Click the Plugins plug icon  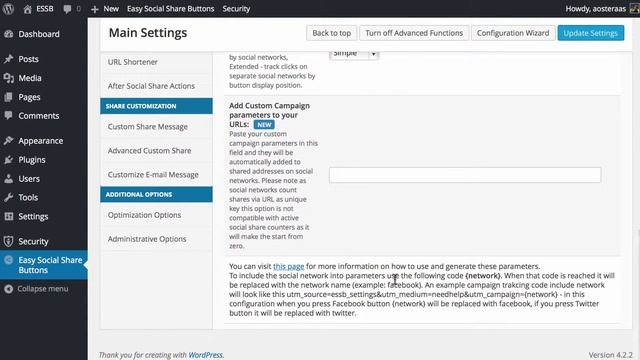(x=9, y=160)
